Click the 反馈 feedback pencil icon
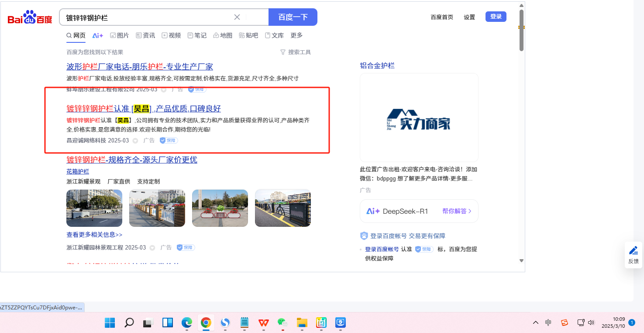 tap(633, 250)
